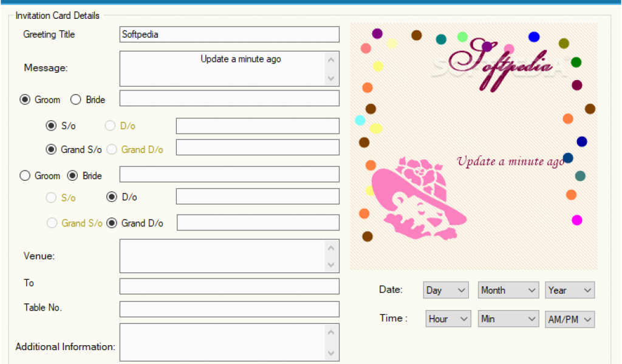Choose the enabled Grand S/o radio option

click(x=52, y=149)
